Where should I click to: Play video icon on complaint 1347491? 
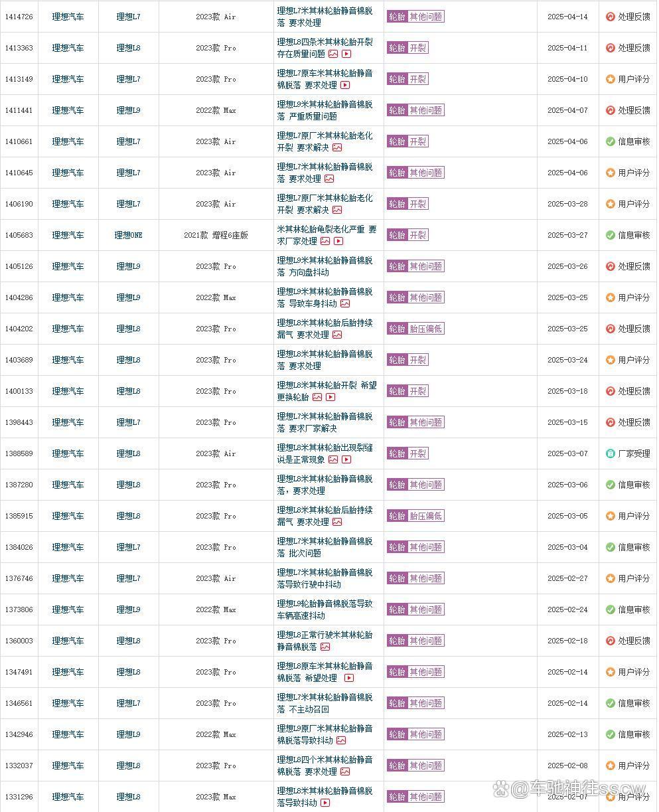point(349,678)
